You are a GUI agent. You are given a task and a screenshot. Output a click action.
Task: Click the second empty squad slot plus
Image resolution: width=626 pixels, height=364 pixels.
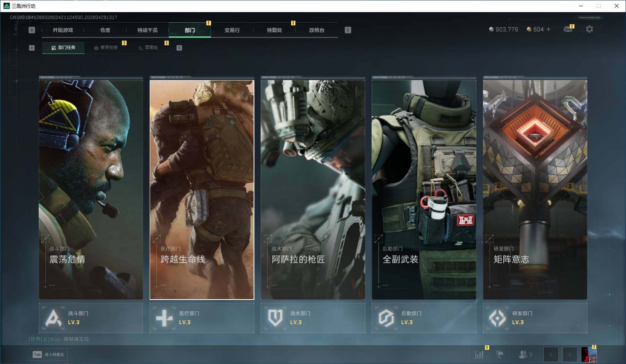pyautogui.click(x=569, y=355)
